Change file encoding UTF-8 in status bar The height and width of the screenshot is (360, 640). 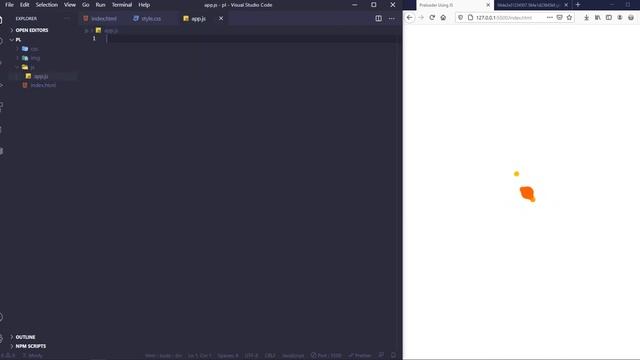[x=251, y=356]
